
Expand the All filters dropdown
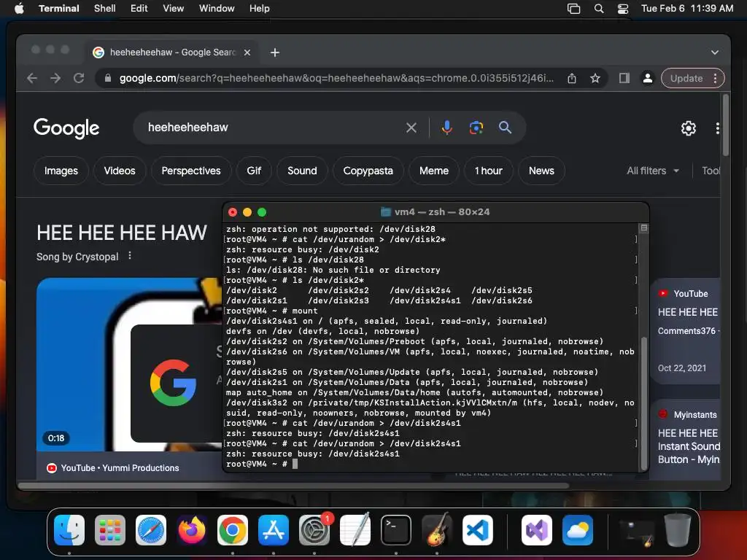click(x=653, y=171)
